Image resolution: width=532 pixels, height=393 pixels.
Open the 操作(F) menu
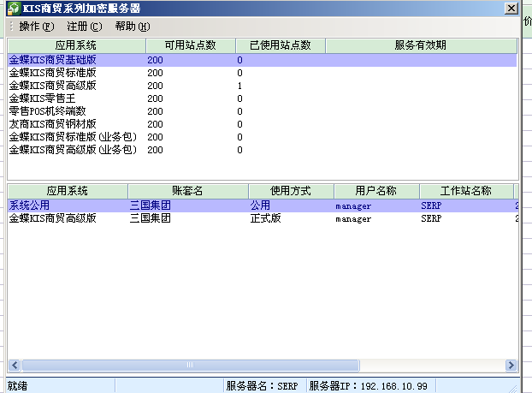pos(37,27)
